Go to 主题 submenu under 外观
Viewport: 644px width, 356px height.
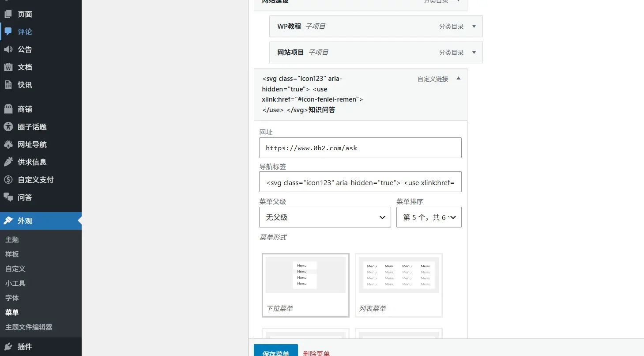click(12, 239)
